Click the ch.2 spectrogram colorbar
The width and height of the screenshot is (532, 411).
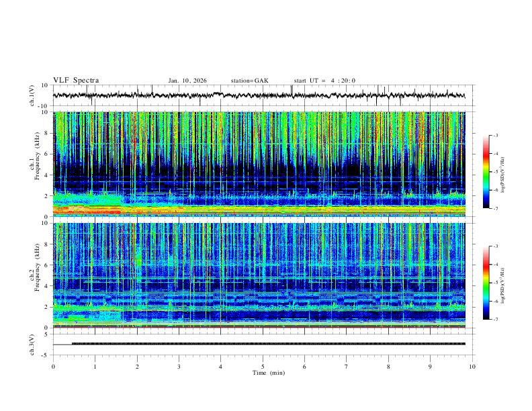486,283
